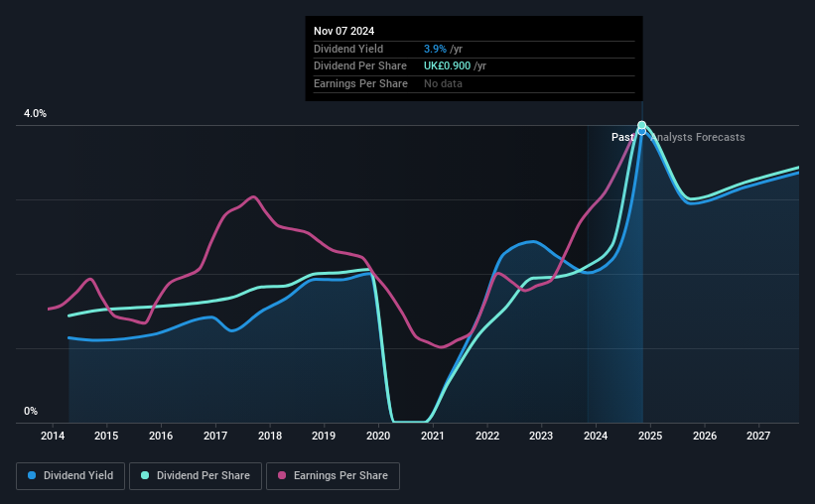Click the Analysts Forecasts label
The image size is (815, 504).
coord(698,137)
